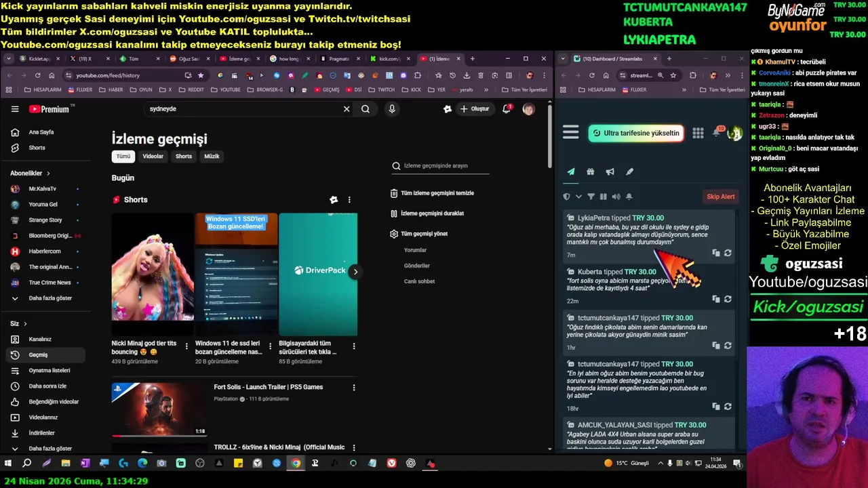Select the Shorts filter chip
868x488 pixels.
coord(184,157)
